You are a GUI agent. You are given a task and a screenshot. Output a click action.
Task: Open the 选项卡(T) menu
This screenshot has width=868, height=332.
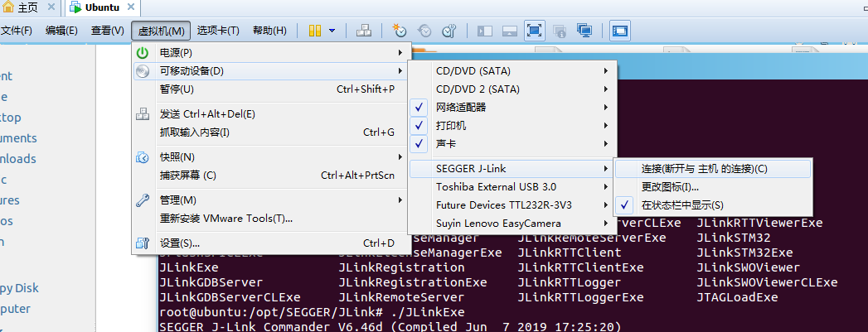[x=218, y=31]
